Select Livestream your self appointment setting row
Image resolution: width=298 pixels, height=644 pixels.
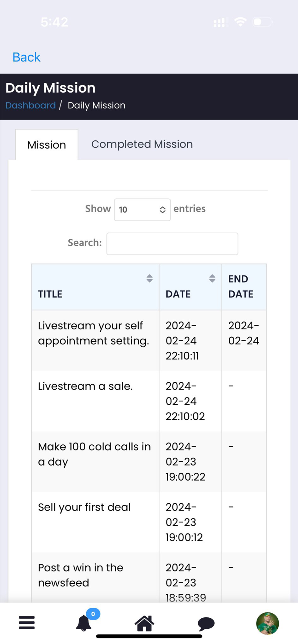149,340
